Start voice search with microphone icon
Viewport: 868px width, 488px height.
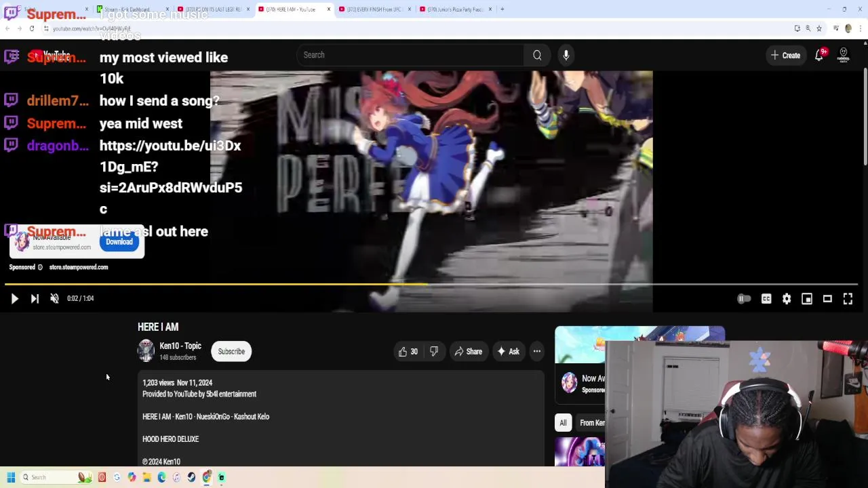[566, 55]
